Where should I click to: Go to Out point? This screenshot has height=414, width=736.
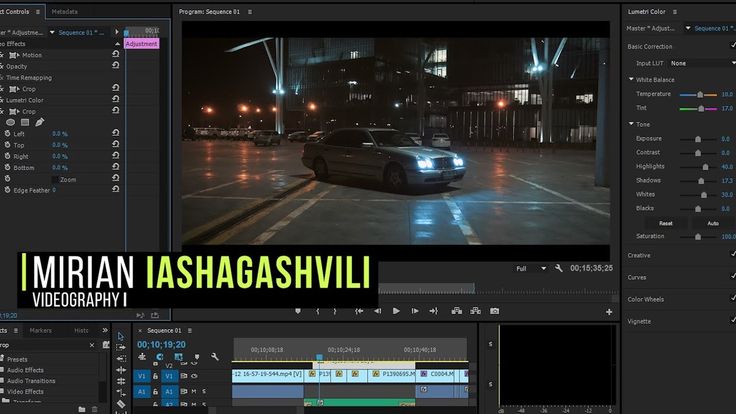coord(433,311)
